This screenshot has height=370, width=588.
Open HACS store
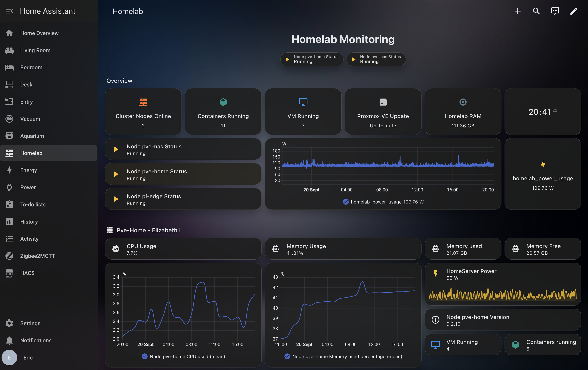click(48, 273)
